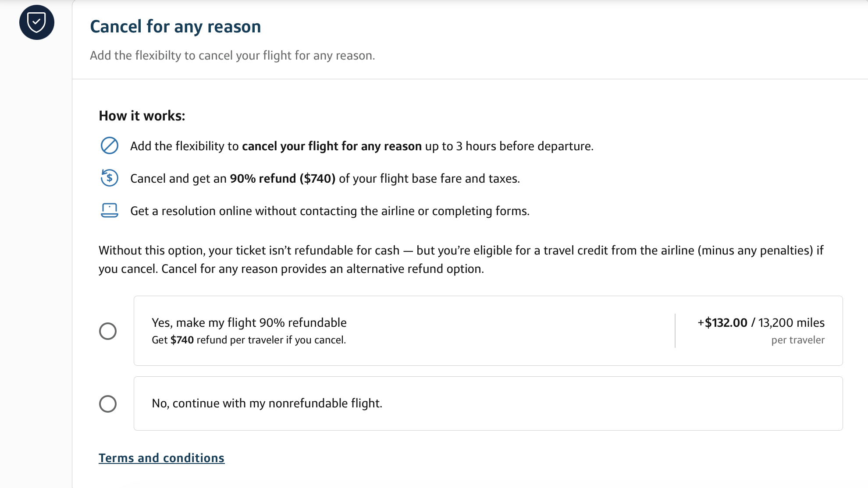The image size is (868, 488).
Task: Click the circle-slash cancel icon
Action: point(109,146)
